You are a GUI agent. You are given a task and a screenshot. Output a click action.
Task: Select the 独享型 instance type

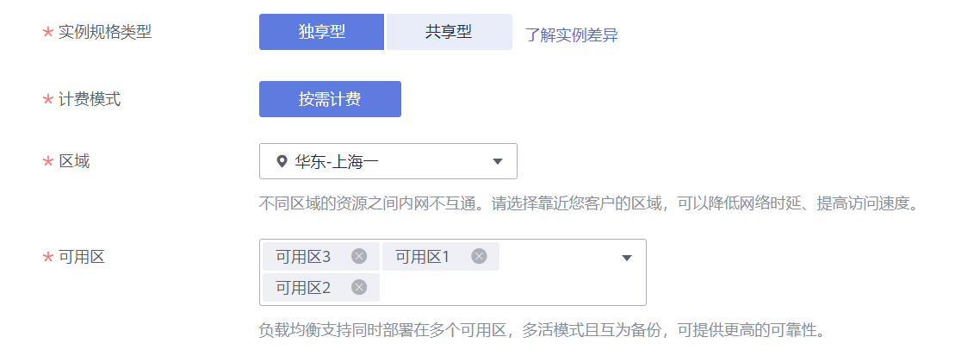tap(322, 32)
